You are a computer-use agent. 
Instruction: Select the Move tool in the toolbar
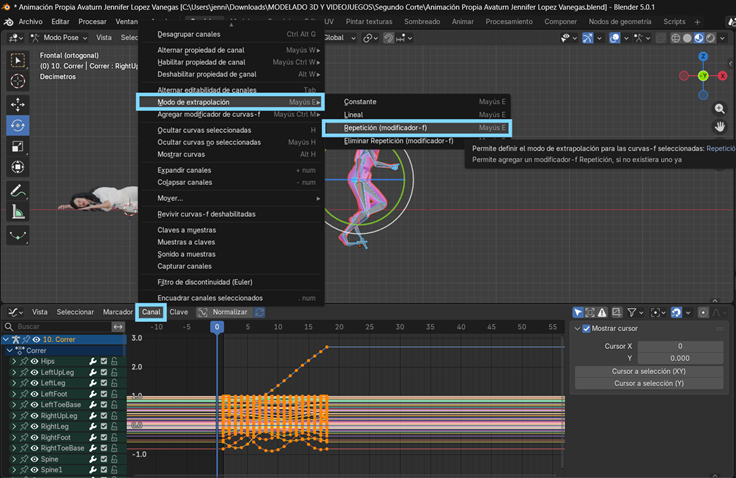pyautogui.click(x=18, y=104)
